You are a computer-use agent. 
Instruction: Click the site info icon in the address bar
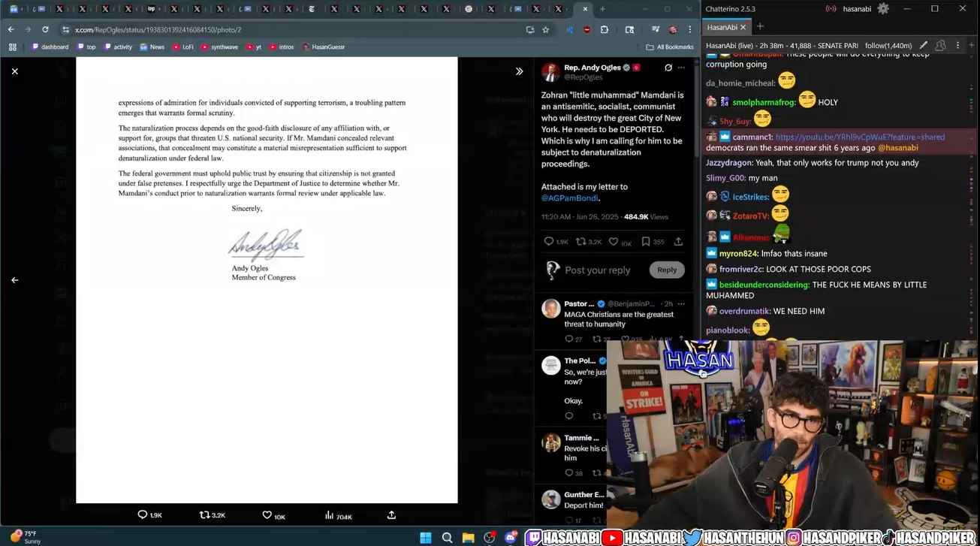pyautogui.click(x=65, y=29)
